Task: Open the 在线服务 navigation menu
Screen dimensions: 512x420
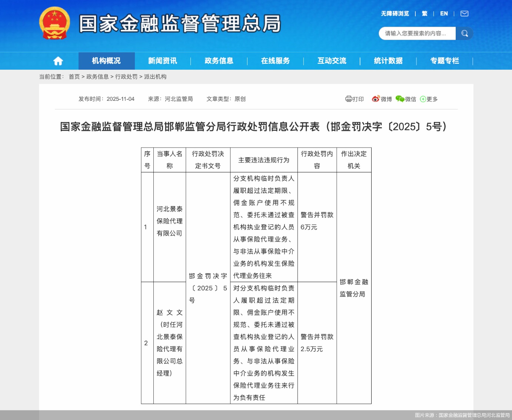Action: tap(275, 61)
